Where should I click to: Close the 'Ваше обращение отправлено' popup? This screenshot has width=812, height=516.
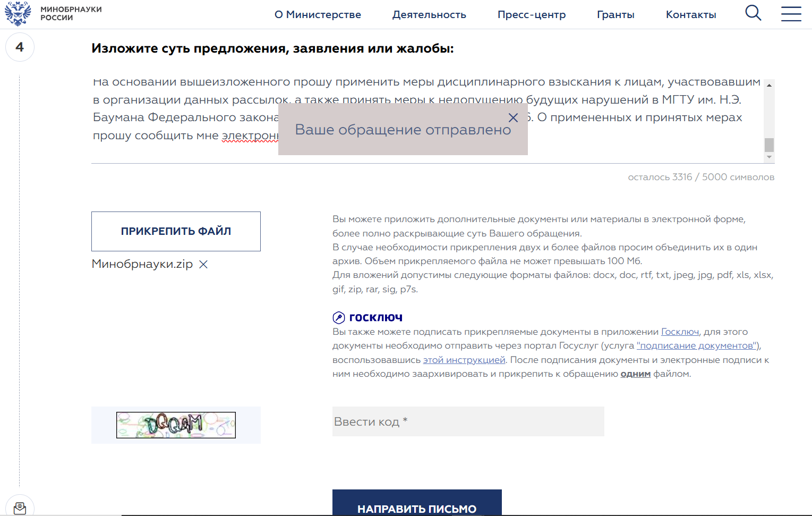pos(513,117)
